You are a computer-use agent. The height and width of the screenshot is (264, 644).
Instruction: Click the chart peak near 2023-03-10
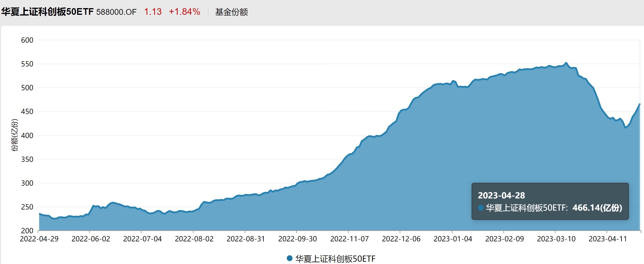click(566, 63)
